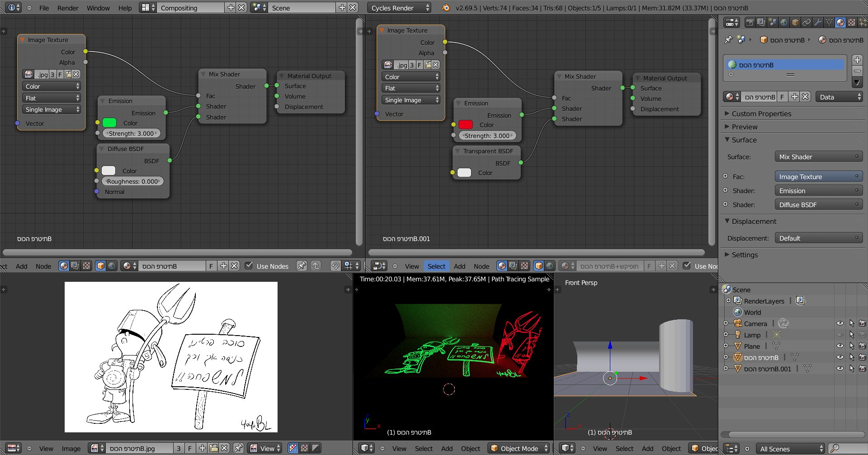The image size is (868, 455).
Task: Toggle Use Nodes checkbox in left node editor
Action: click(249, 266)
